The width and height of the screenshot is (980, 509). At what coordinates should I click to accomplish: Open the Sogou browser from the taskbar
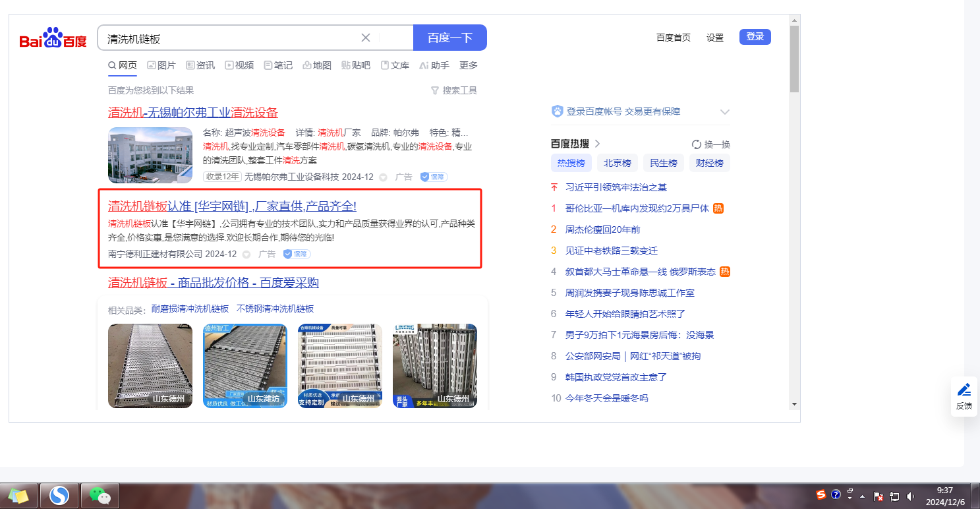point(59,495)
